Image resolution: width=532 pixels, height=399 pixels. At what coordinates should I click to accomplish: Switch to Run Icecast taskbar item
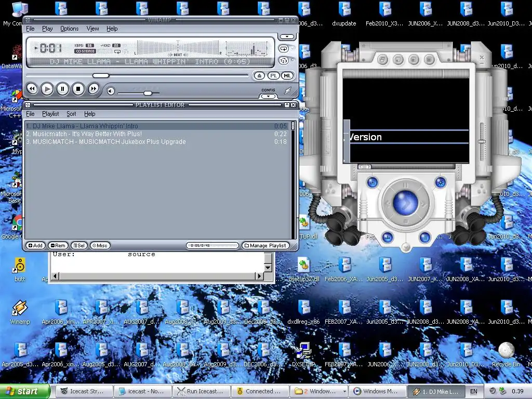(201, 391)
